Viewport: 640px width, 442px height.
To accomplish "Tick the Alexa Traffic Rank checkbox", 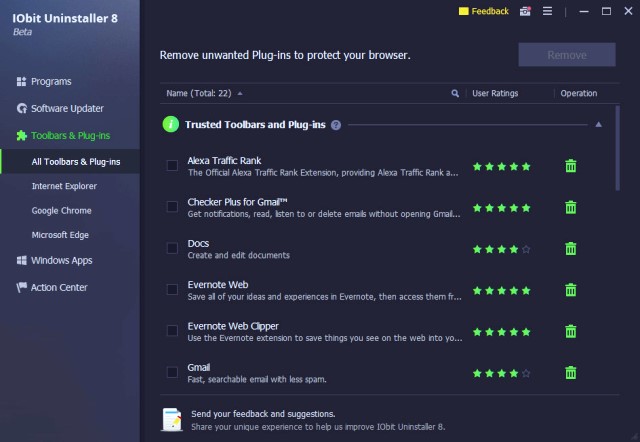I will (x=172, y=165).
